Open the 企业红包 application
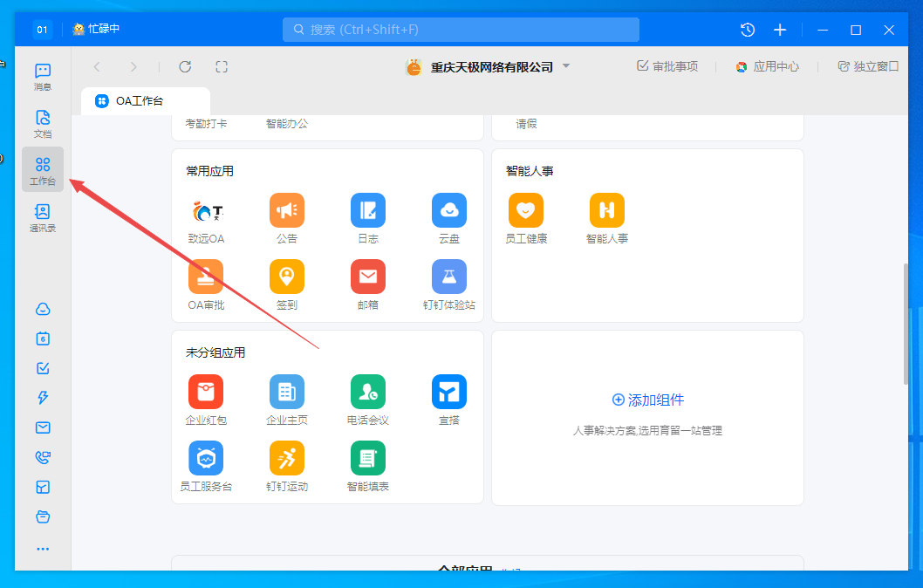The width and height of the screenshot is (923, 588). coord(205,392)
